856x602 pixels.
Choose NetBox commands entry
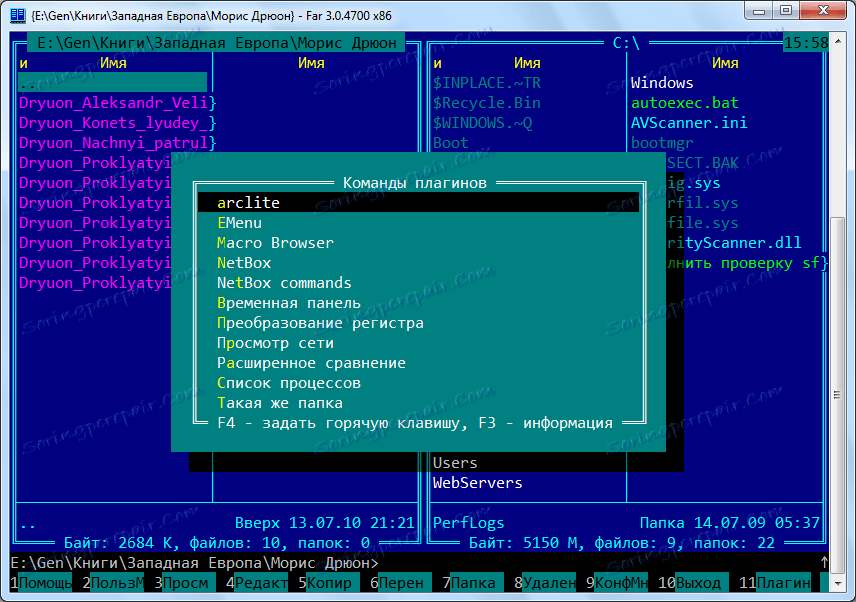[x=284, y=283]
